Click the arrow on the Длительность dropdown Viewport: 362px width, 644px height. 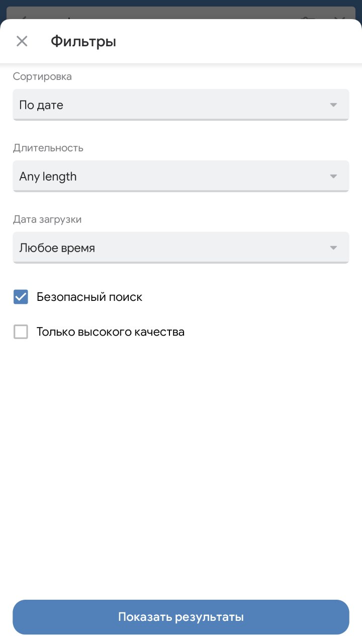point(333,177)
